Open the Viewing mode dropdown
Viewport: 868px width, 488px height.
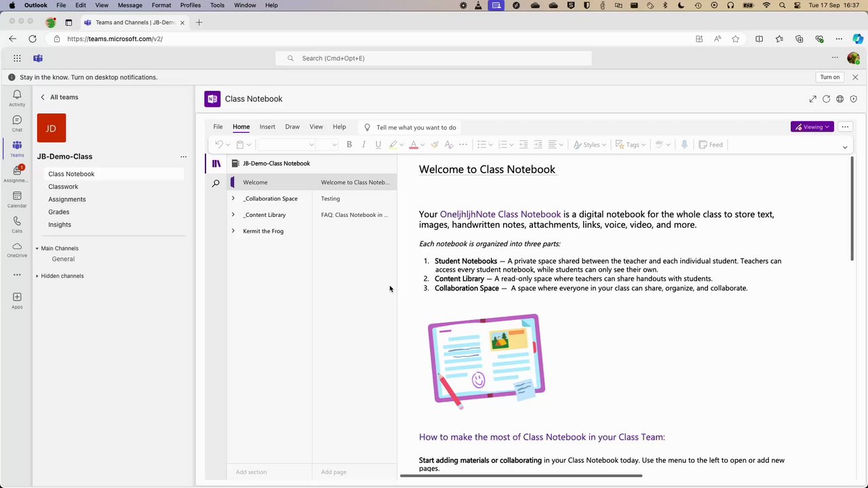(812, 127)
